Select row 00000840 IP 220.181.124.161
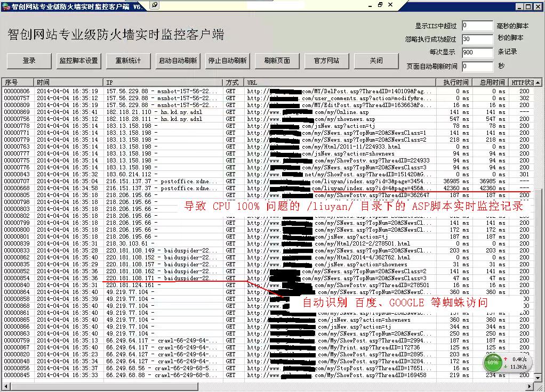 [268, 285]
